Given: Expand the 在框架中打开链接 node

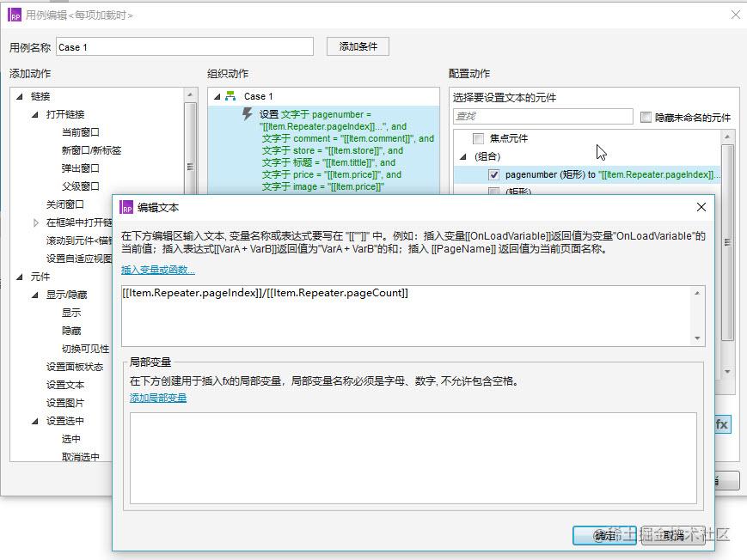Looking at the screenshot, I should (x=36, y=222).
